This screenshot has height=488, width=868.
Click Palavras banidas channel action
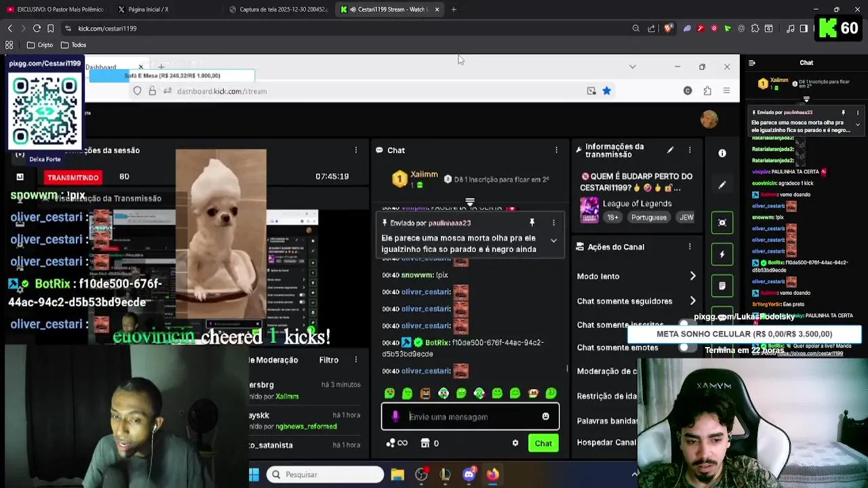tap(607, 420)
